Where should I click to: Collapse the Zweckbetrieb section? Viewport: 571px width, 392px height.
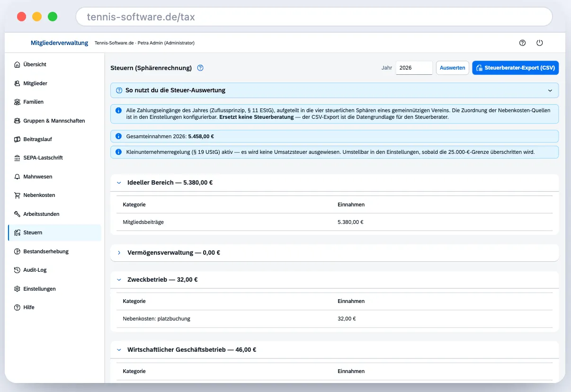(x=119, y=280)
